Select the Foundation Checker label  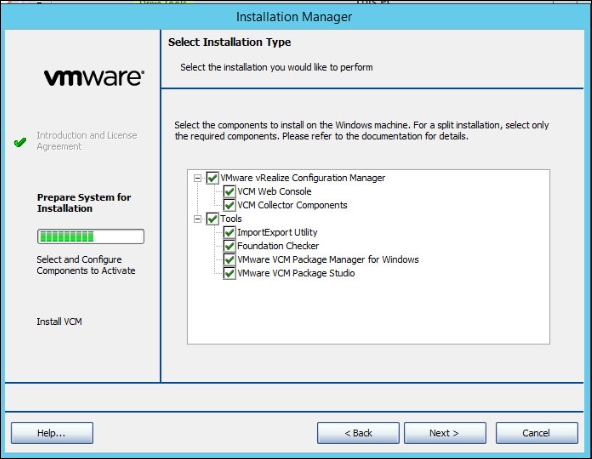(x=278, y=246)
